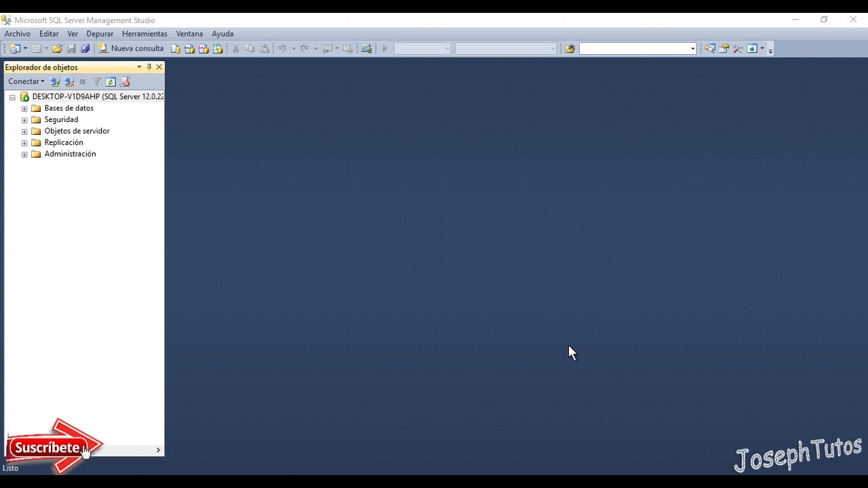Click inside the Find search combo box
This screenshot has height=488, width=868.
point(634,49)
